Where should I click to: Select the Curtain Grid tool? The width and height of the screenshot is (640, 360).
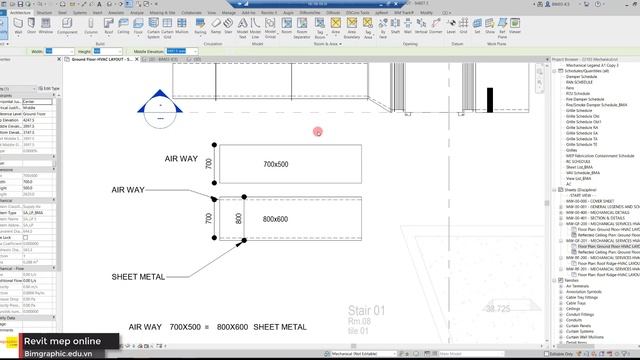click(x=167, y=28)
